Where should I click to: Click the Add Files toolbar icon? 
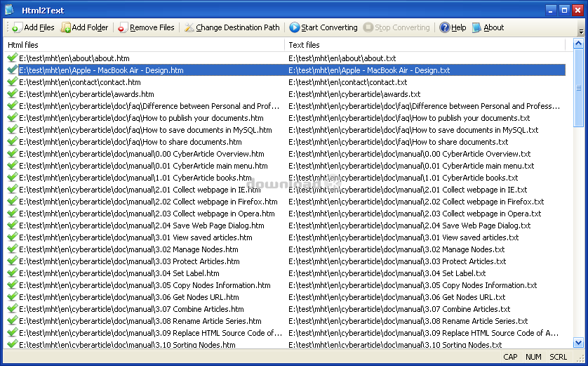[x=16, y=27]
